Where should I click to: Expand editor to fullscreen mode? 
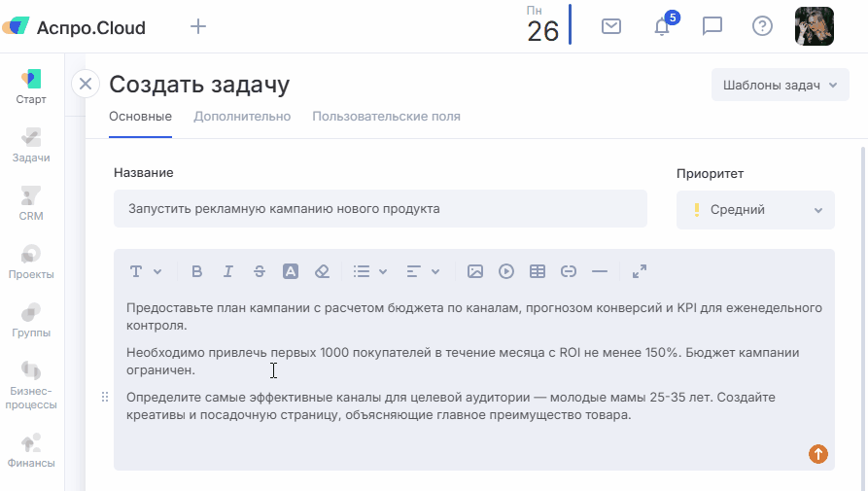tap(640, 272)
